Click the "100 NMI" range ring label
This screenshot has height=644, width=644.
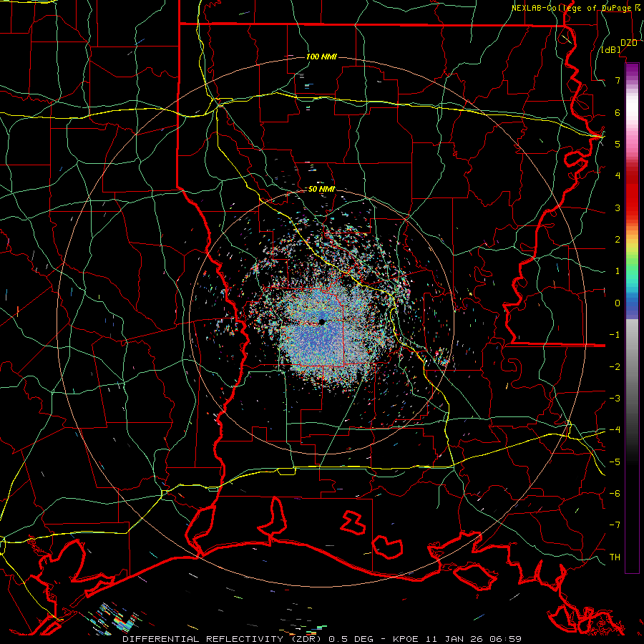321,57
